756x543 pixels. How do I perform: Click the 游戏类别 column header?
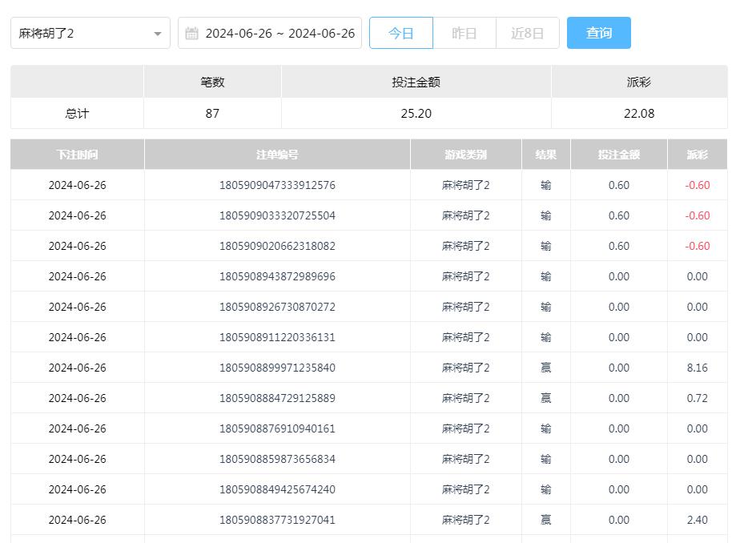pyautogui.click(x=465, y=155)
